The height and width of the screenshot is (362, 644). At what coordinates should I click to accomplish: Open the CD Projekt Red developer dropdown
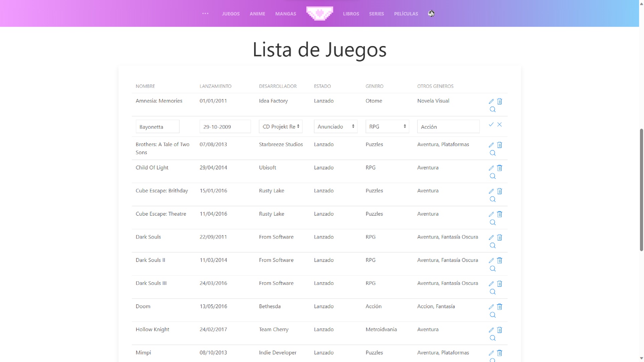(x=280, y=127)
